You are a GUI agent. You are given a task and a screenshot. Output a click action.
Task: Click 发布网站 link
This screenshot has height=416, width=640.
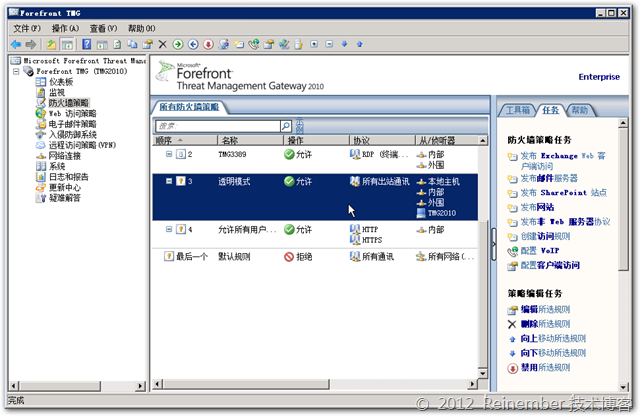click(537, 207)
